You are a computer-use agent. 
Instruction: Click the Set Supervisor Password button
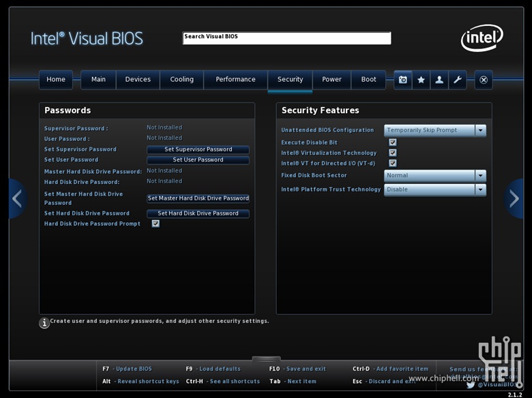tap(198, 149)
